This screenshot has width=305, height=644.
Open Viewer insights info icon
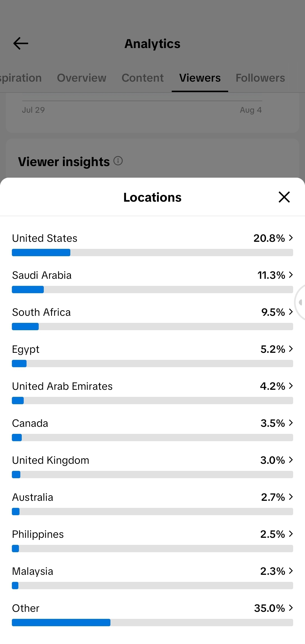[118, 161]
